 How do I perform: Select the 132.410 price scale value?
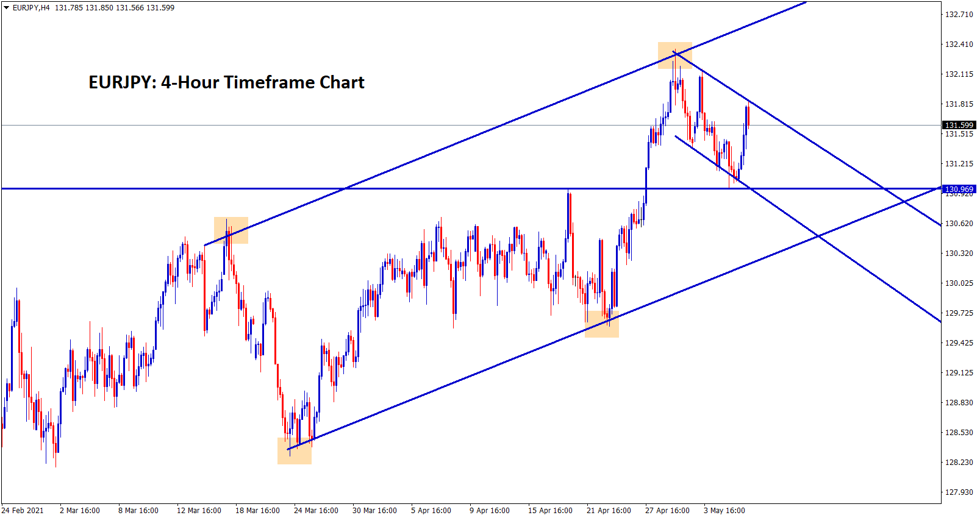(x=959, y=44)
